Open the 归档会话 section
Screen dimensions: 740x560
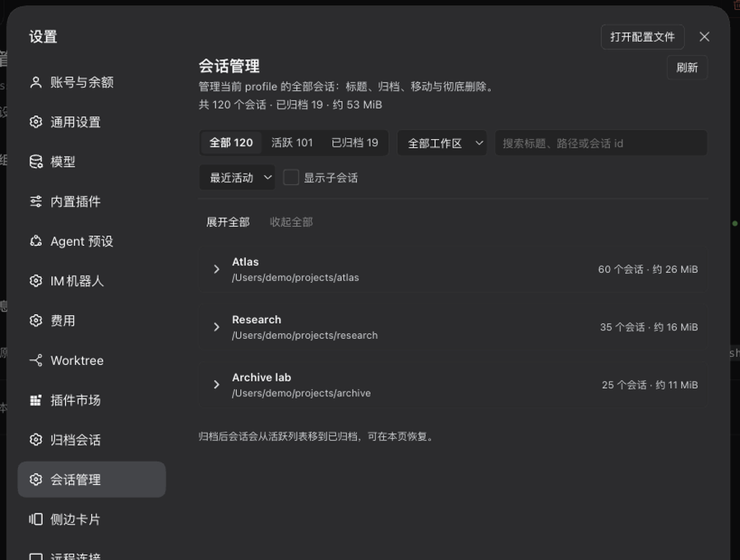click(91, 440)
